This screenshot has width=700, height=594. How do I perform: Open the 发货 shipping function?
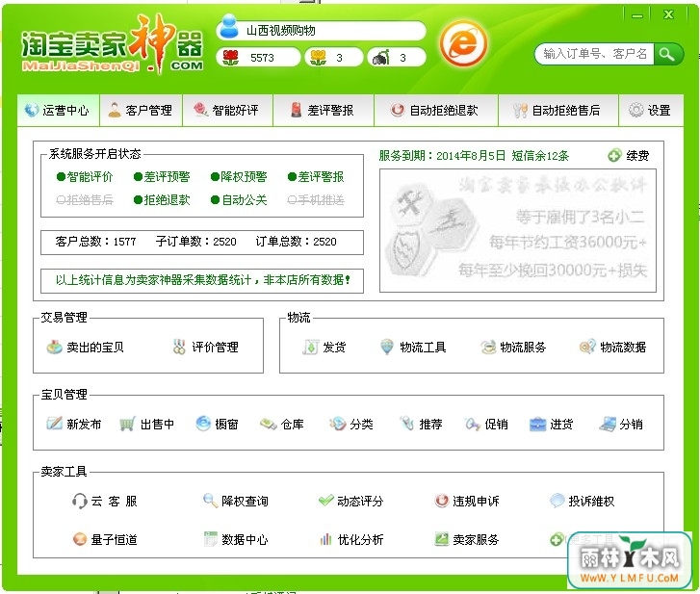(324, 347)
